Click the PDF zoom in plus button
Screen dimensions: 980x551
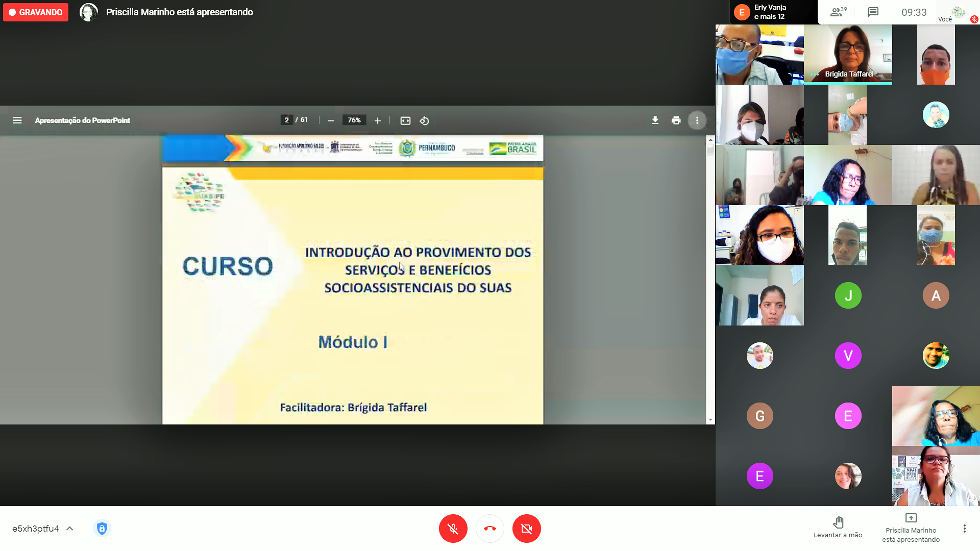[378, 121]
